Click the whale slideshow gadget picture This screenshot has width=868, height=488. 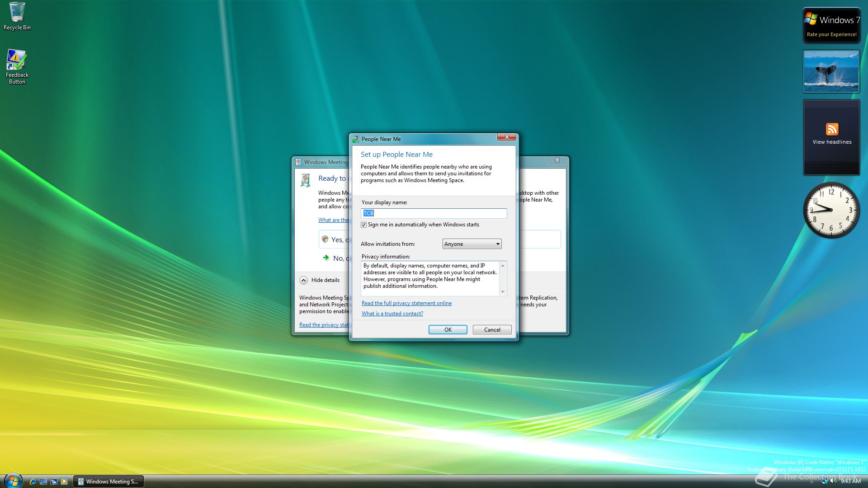point(831,71)
